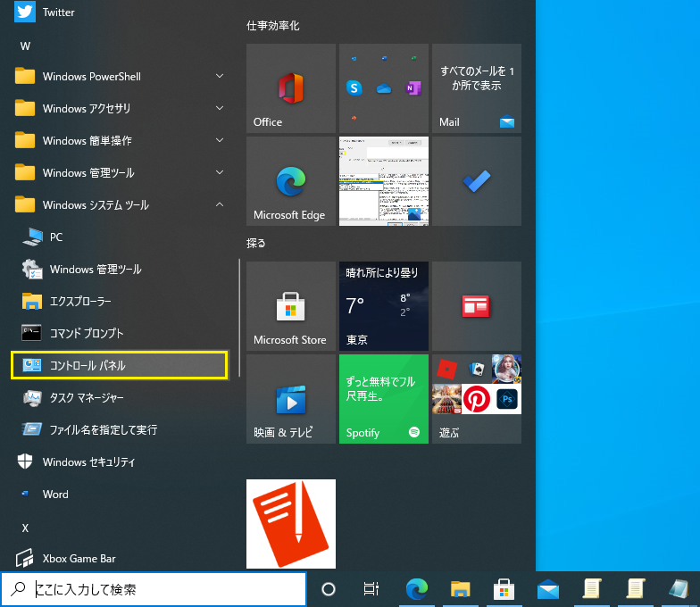Select the 探る group title
The width and height of the screenshot is (700, 607).
(x=255, y=243)
